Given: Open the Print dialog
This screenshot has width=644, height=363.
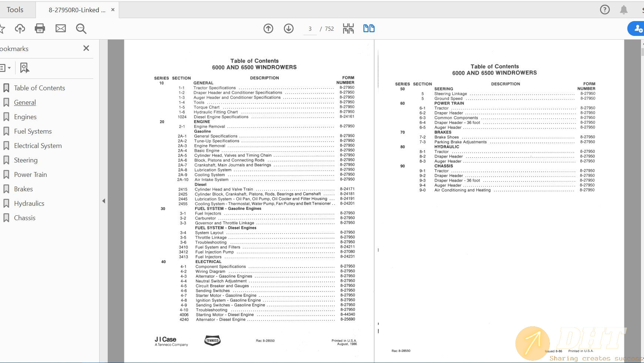Looking at the screenshot, I should pos(40,28).
